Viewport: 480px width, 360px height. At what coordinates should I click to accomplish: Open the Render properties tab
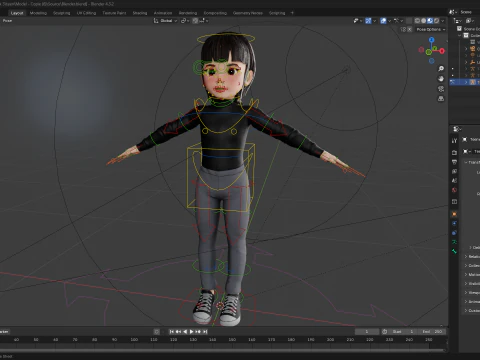point(454,152)
